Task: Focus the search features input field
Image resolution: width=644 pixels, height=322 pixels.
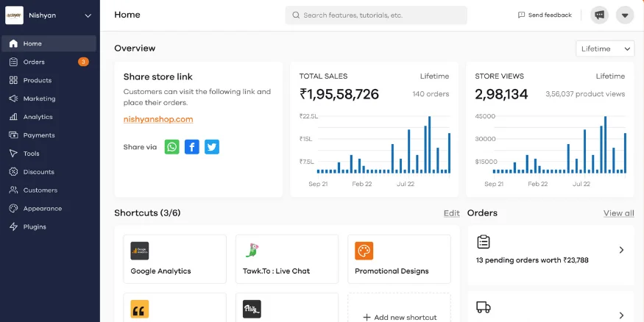Action: [376, 15]
